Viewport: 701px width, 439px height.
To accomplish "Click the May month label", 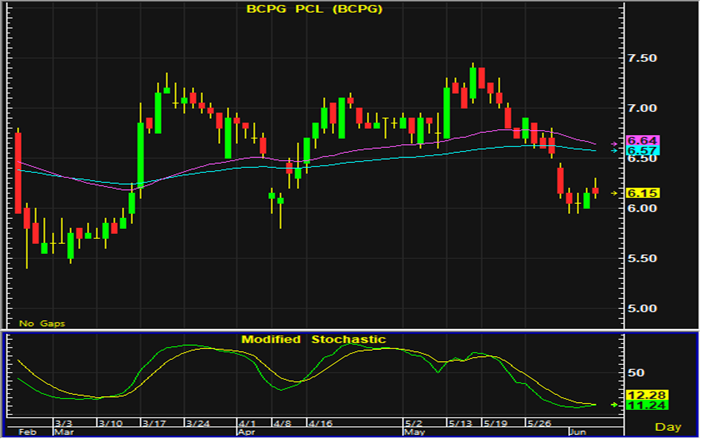I will coord(414,432).
